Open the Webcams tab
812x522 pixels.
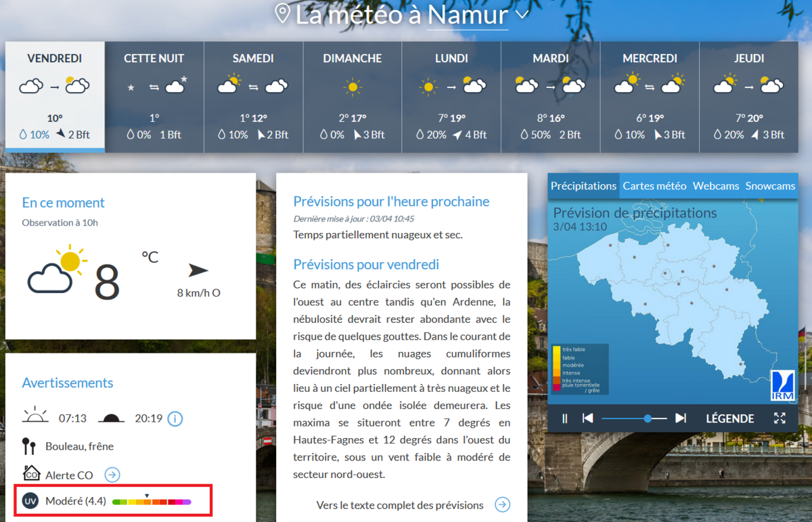pos(715,186)
